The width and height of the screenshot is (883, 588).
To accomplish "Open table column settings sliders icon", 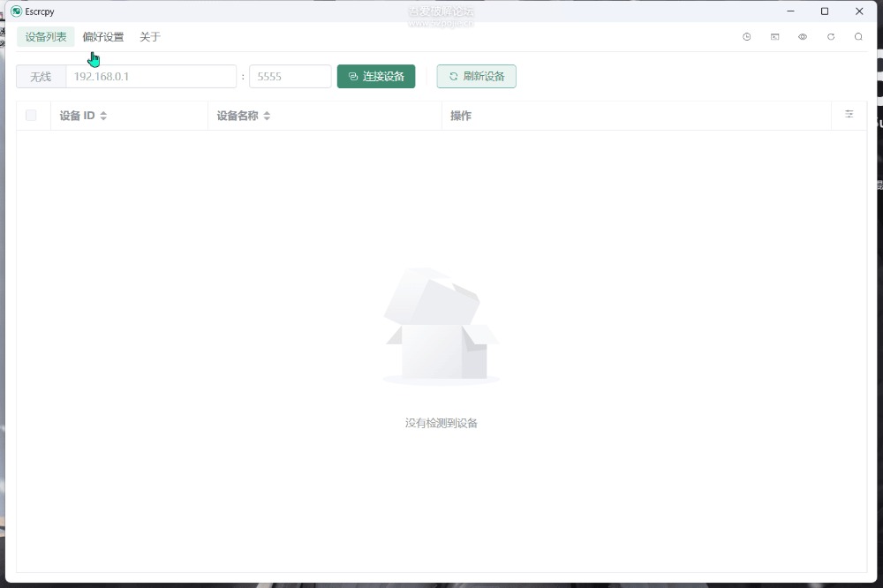I will pyautogui.click(x=849, y=115).
